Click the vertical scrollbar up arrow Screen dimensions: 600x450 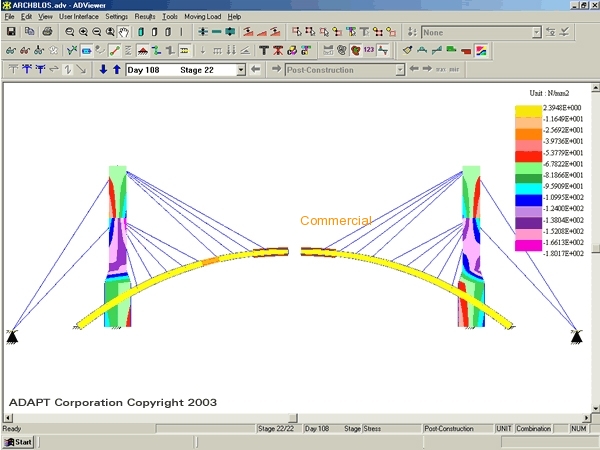point(595,88)
